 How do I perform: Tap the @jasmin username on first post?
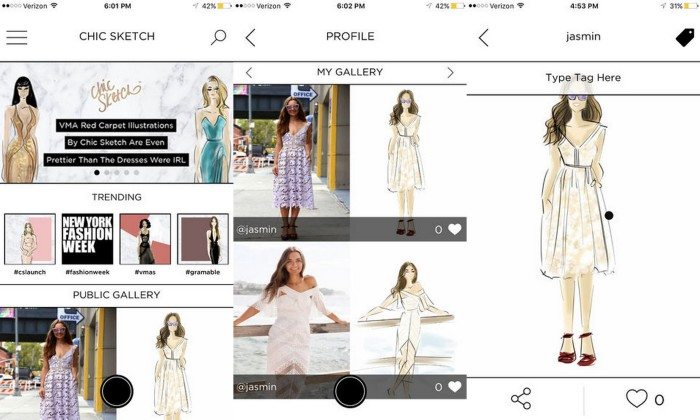pyautogui.click(x=257, y=230)
